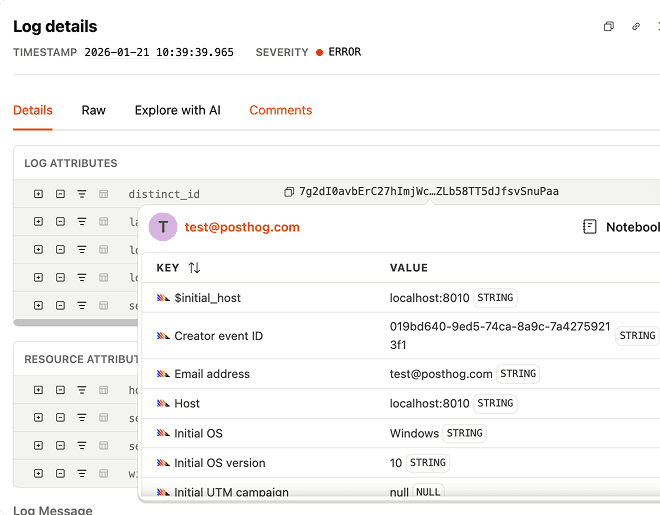Click the Host property key
This screenshot has height=515, width=660.
point(187,403)
